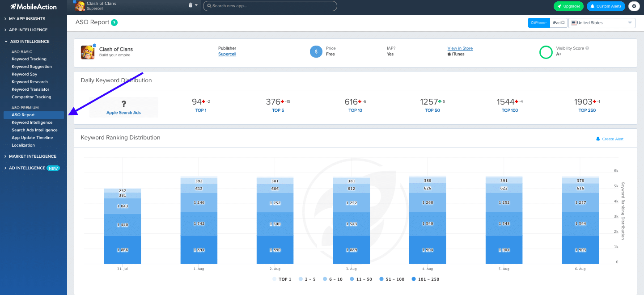Select Keyword Research in sidebar
The height and width of the screenshot is (295, 644).
(30, 82)
